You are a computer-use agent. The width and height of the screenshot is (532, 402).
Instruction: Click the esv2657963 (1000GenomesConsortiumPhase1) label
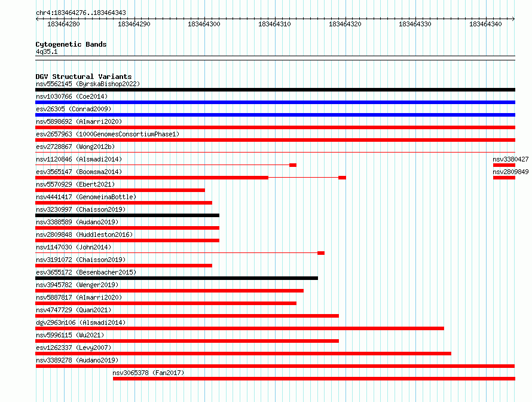(x=108, y=134)
